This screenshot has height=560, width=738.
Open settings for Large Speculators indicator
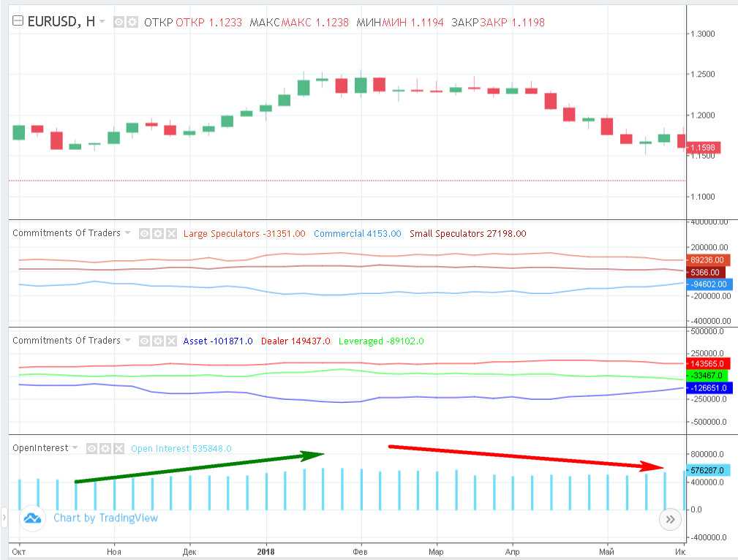pyautogui.click(x=157, y=234)
